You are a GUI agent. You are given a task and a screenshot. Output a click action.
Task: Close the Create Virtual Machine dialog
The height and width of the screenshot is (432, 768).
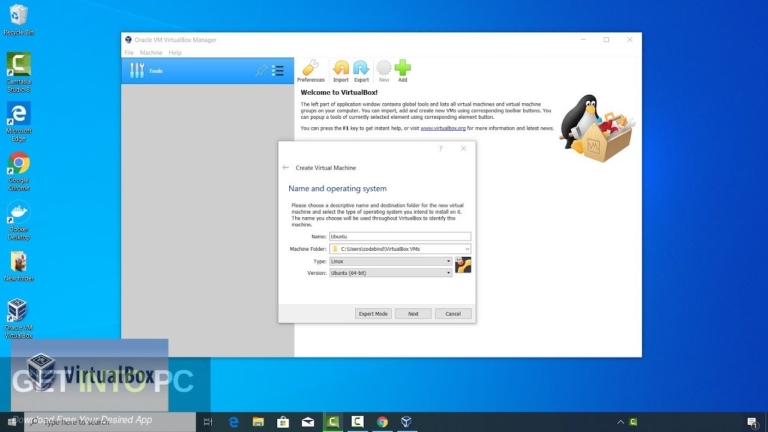coord(463,148)
